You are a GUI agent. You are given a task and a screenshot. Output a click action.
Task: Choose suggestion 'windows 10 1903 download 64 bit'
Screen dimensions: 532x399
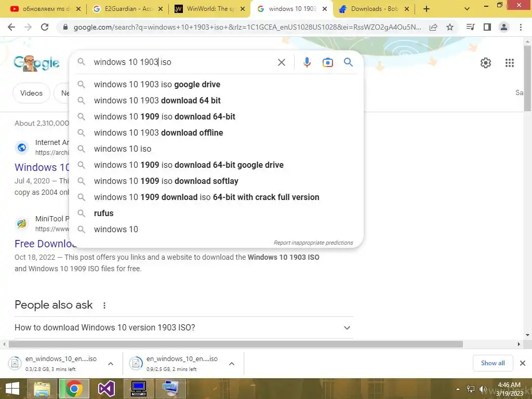click(x=216, y=100)
